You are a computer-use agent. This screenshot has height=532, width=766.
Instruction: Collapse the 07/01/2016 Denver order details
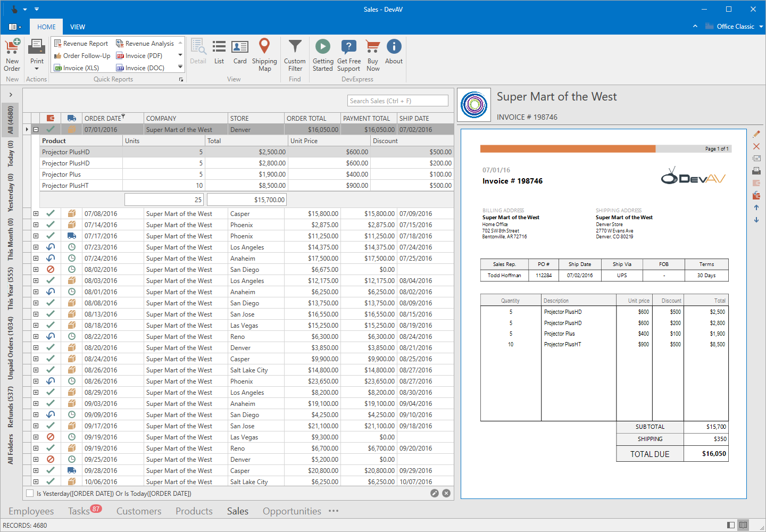[x=36, y=129]
